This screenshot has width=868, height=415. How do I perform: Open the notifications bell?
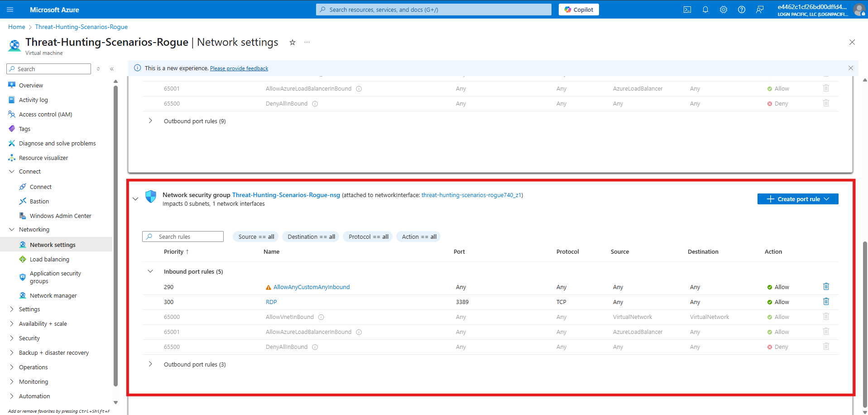[x=705, y=10]
